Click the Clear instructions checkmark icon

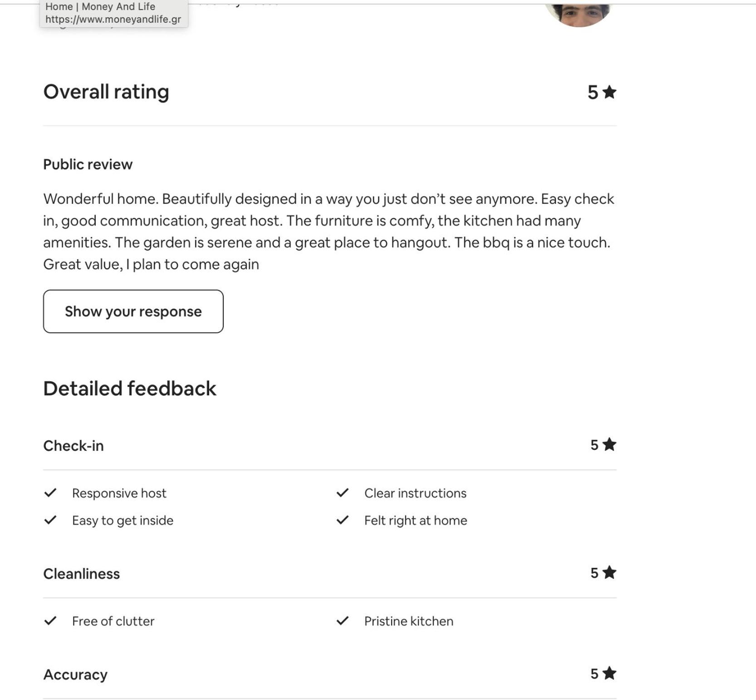[343, 493]
